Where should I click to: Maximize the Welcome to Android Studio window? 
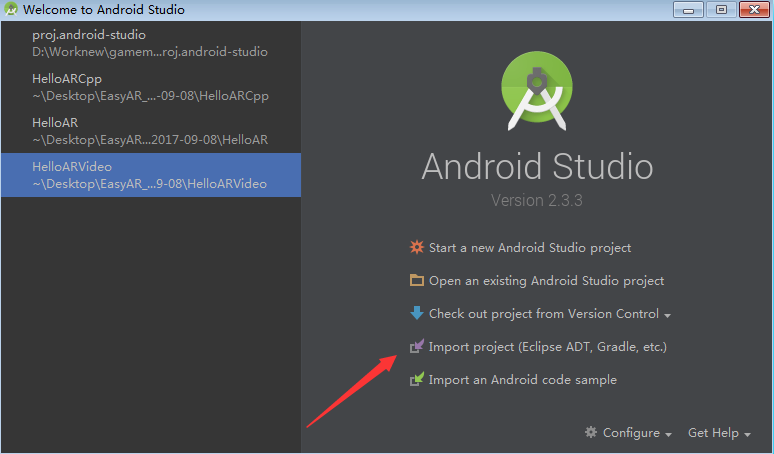point(721,9)
